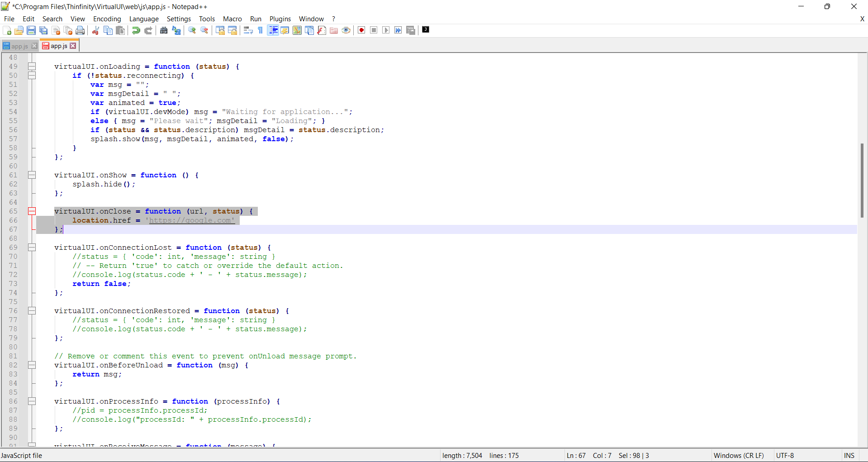The height and width of the screenshot is (462, 868).
Task: Click the Open file toolbar icon
Action: pos(19,30)
